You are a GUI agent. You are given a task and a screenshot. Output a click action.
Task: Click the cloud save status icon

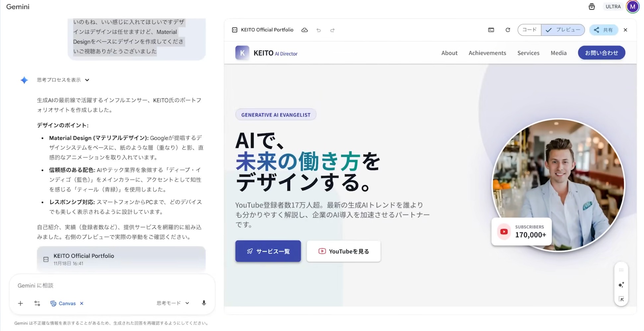pos(304,30)
